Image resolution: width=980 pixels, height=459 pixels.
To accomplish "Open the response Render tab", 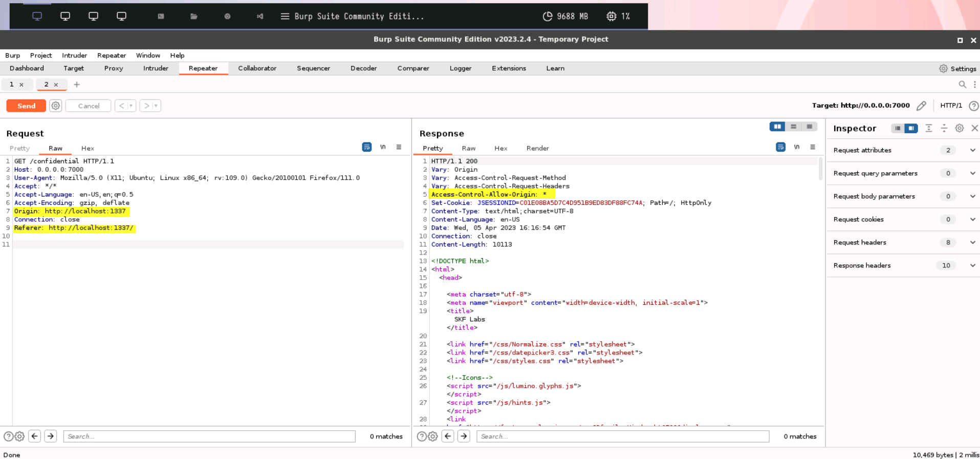I will coord(537,148).
